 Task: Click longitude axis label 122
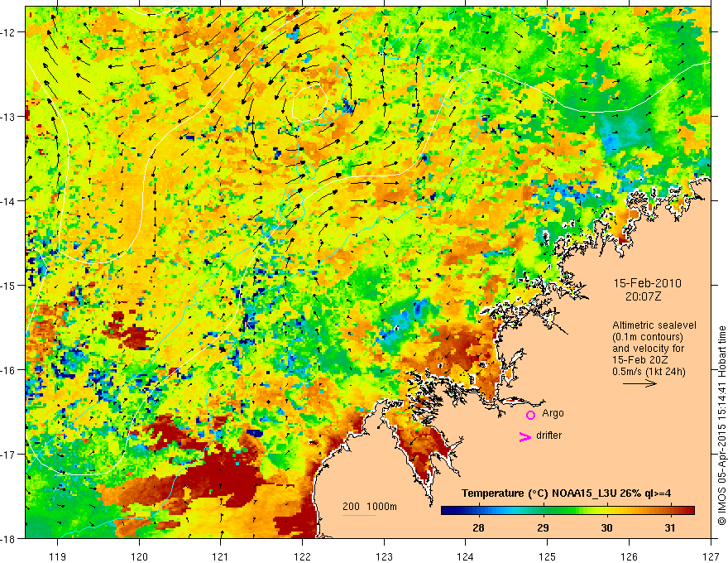pos(302,556)
